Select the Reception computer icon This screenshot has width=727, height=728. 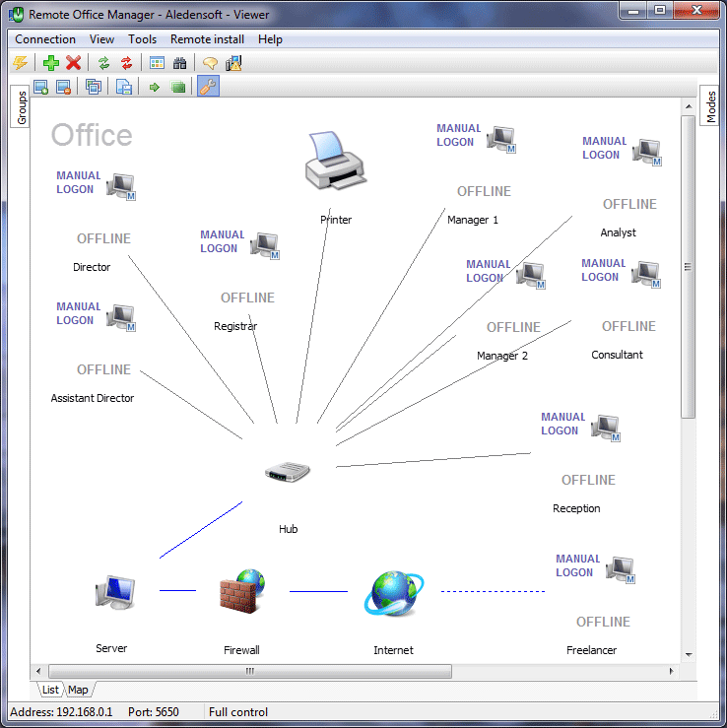point(606,428)
